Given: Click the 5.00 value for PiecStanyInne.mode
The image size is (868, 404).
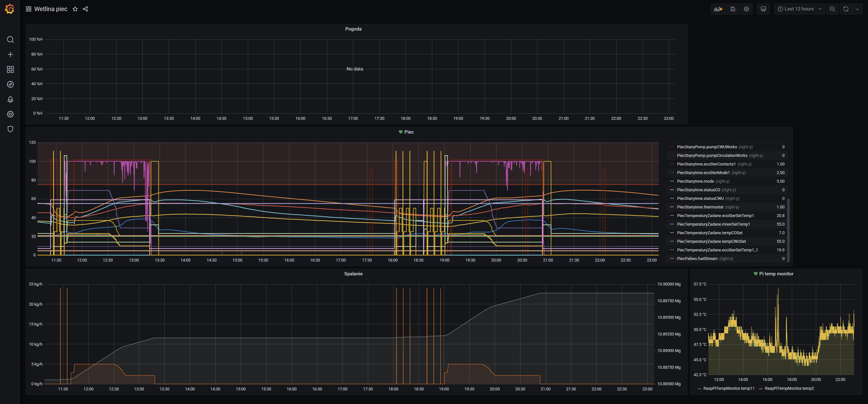Looking at the screenshot, I should (x=780, y=181).
